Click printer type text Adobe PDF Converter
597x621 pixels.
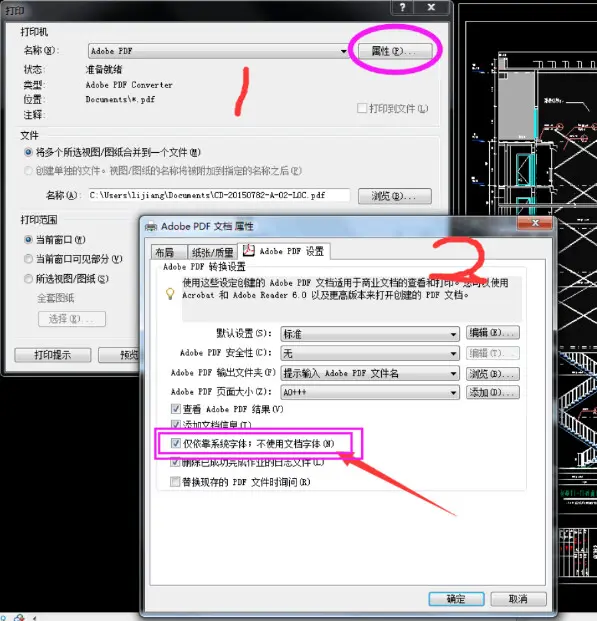[129, 85]
